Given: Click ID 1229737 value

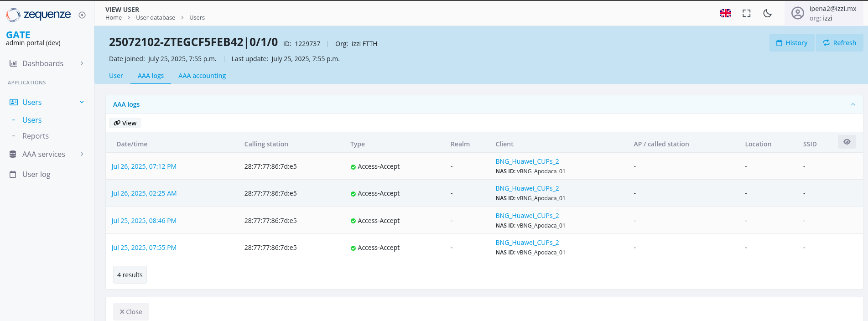Looking at the screenshot, I should [307, 44].
